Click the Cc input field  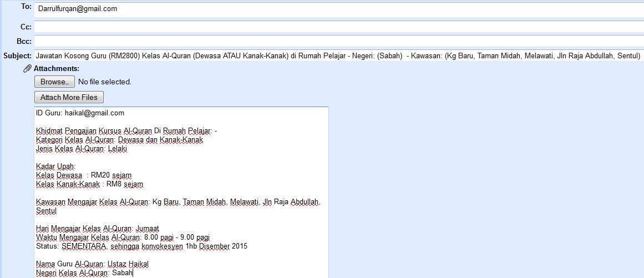[339, 27]
